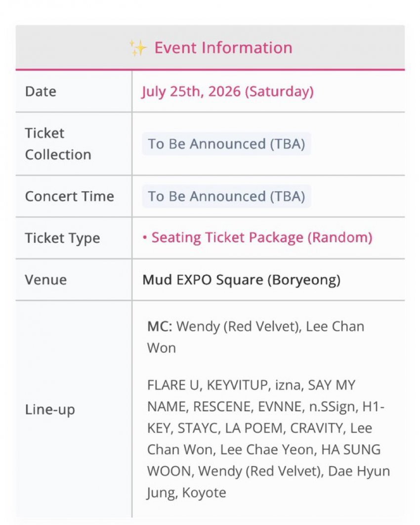
Task: Click the sparkle icon beside Event Information
Action: coord(138,47)
